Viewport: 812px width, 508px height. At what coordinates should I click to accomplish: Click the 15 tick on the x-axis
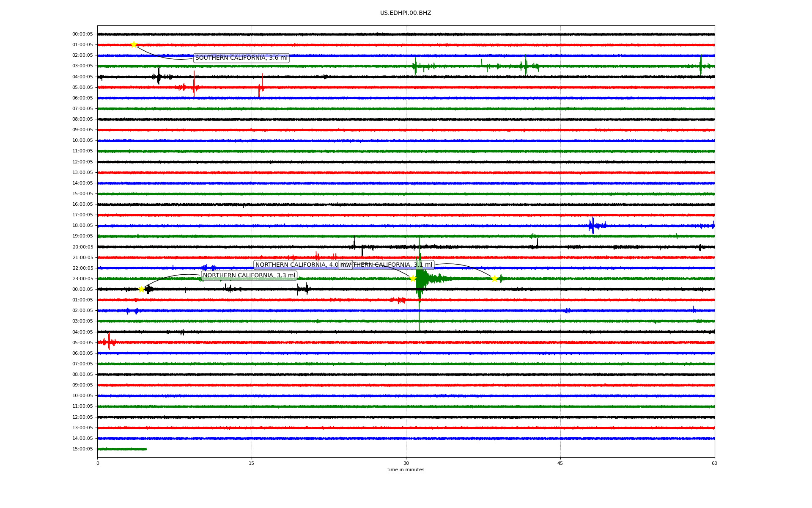click(252, 463)
